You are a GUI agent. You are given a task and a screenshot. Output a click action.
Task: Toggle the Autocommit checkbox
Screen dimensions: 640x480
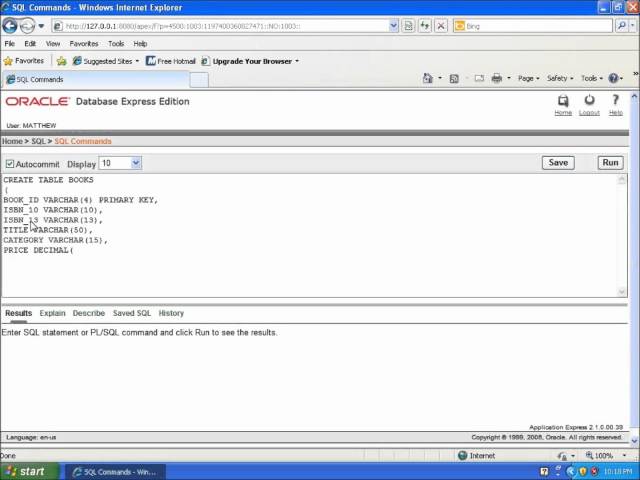point(10,164)
